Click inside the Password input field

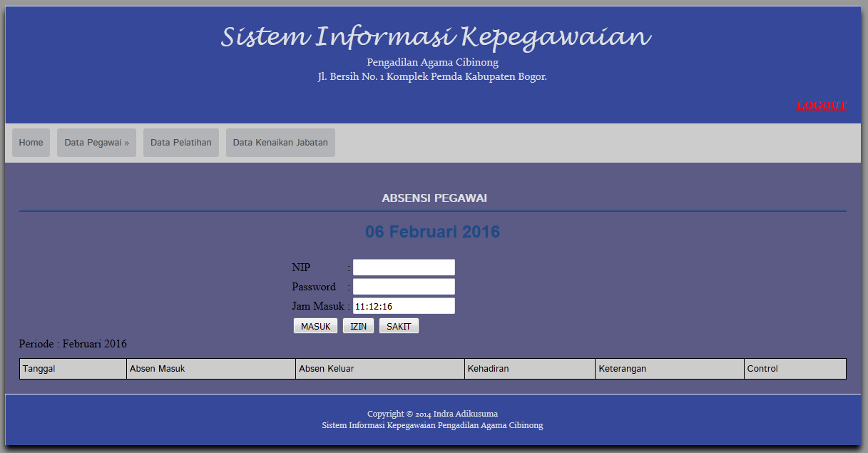coord(403,286)
